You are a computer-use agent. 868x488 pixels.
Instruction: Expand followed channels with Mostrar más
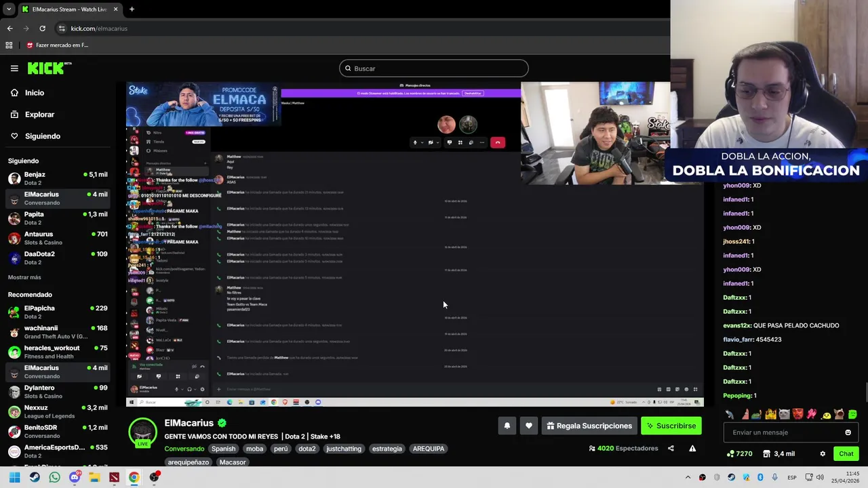[24, 277]
